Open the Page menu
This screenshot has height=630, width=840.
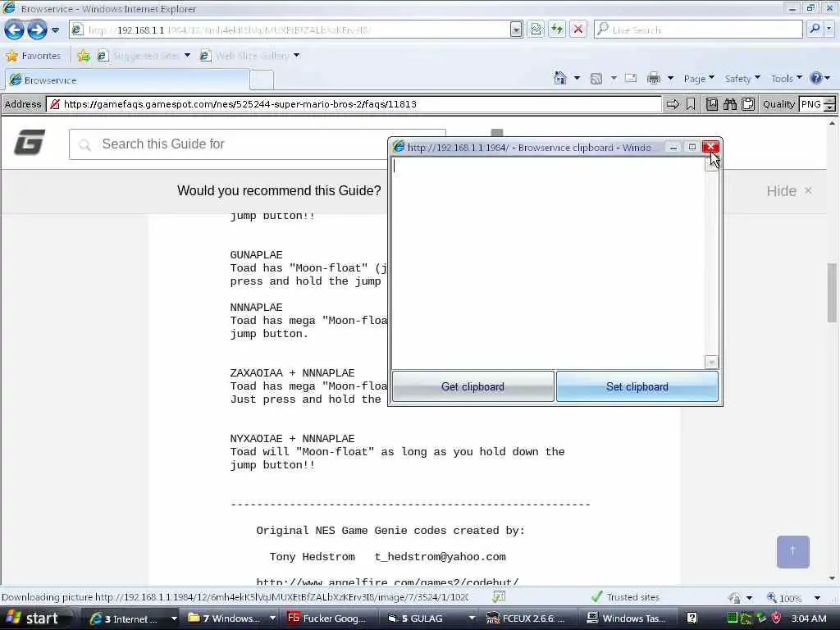[x=699, y=79]
